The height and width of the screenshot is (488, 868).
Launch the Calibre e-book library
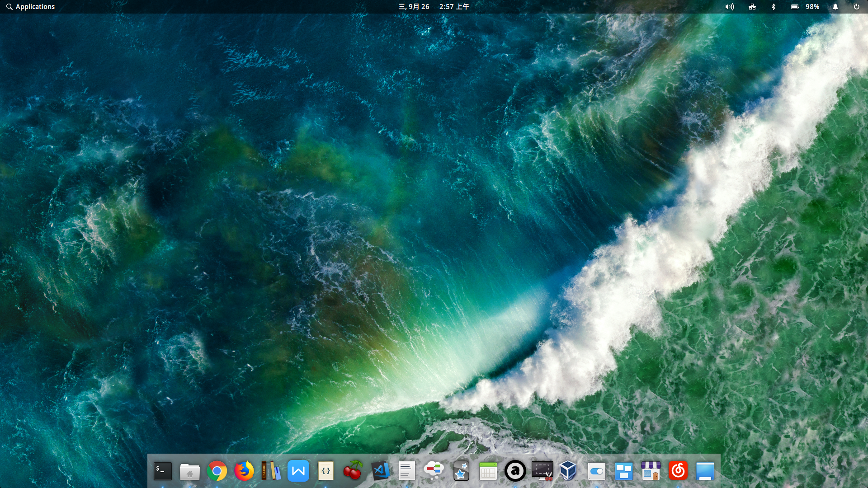271,471
